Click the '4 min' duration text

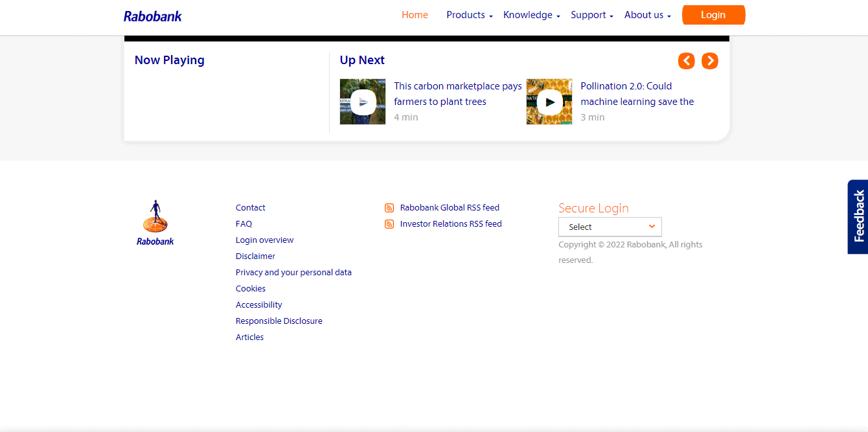[406, 117]
